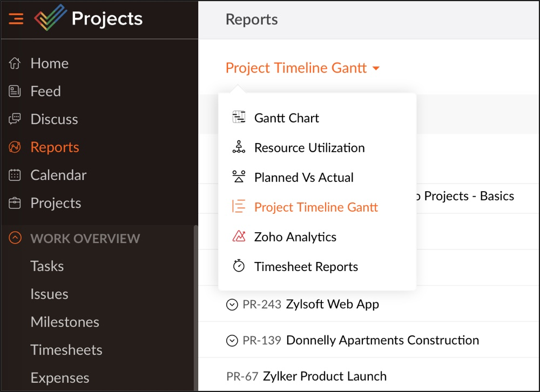This screenshot has width=540, height=392.
Task: Expand the Zylsoft Web App project row
Action: click(x=232, y=304)
